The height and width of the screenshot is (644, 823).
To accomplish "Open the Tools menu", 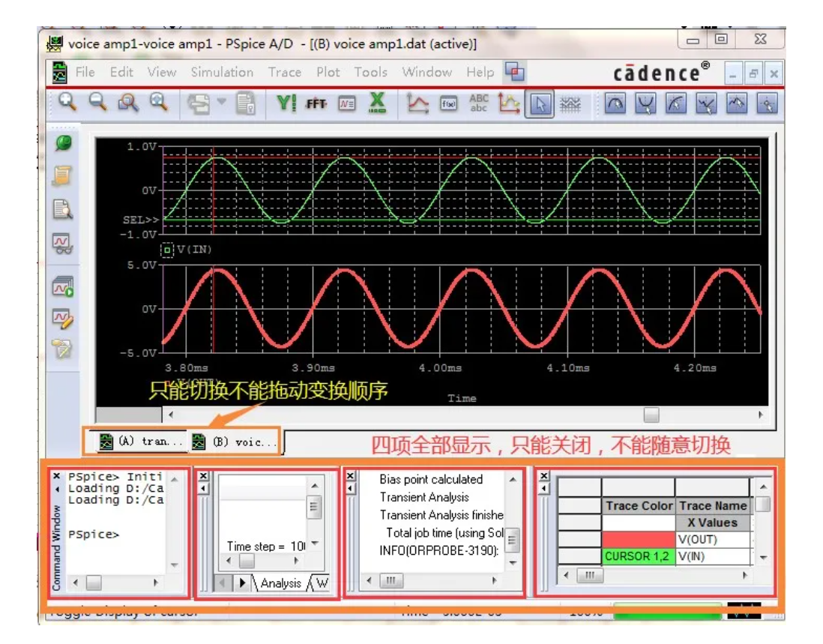I will [370, 72].
